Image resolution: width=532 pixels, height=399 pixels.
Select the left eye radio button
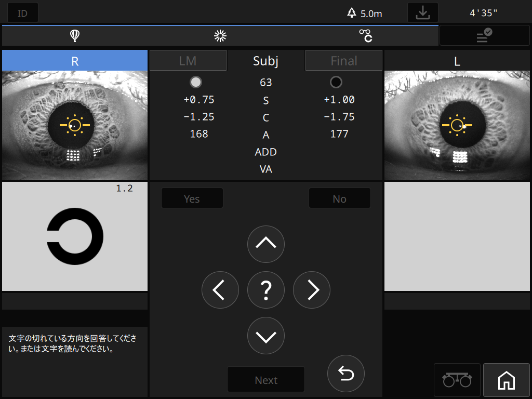tap(336, 82)
